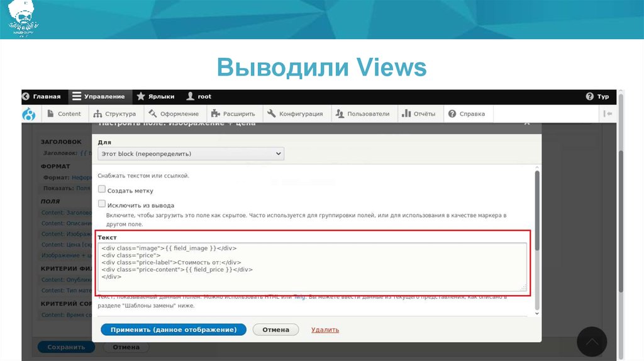644x361 pixels.
Task: Click the dialog's vertical scrollbar thumb
Action: pos(537,209)
